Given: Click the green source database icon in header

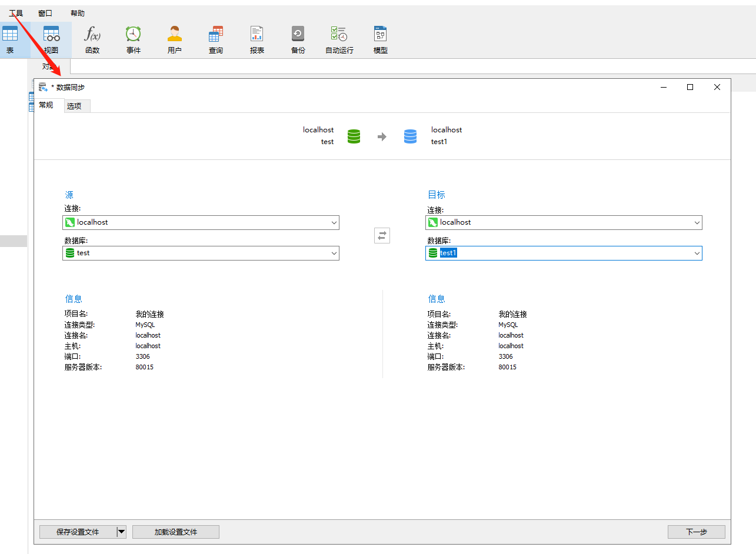Looking at the screenshot, I should 354,136.
